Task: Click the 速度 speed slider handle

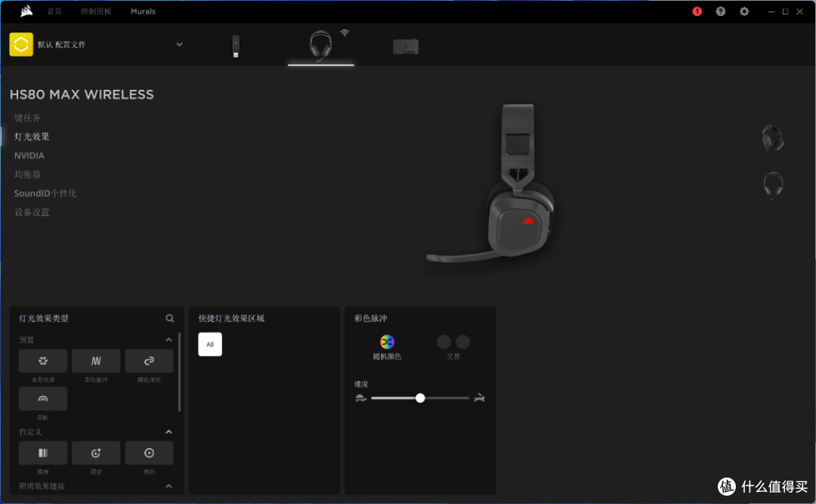Action: click(420, 398)
